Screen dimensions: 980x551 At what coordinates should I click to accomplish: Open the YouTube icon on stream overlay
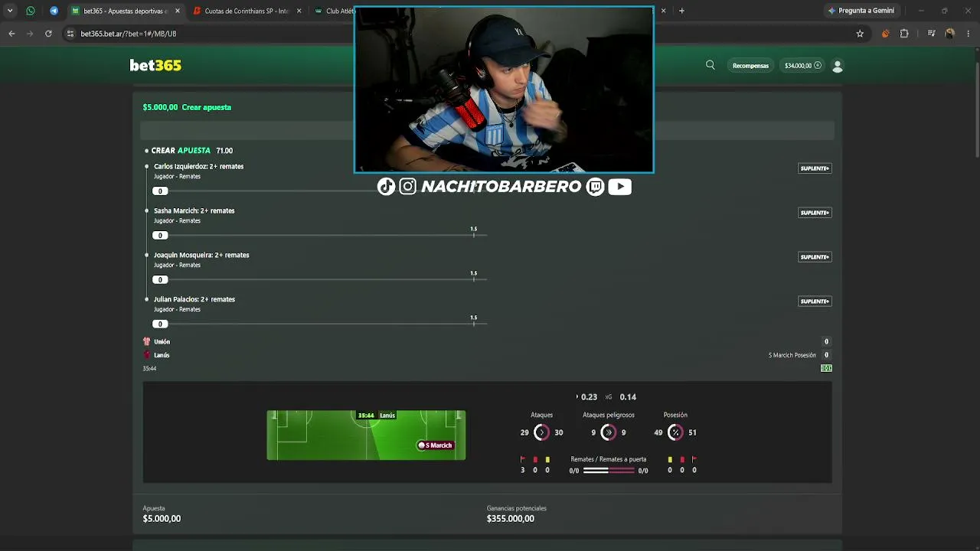click(619, 187)
